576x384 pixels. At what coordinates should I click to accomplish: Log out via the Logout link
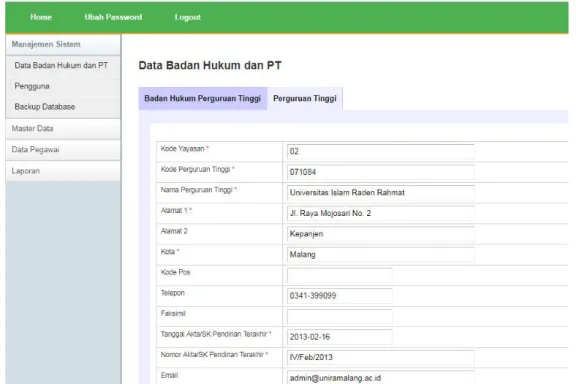point(187,17)
